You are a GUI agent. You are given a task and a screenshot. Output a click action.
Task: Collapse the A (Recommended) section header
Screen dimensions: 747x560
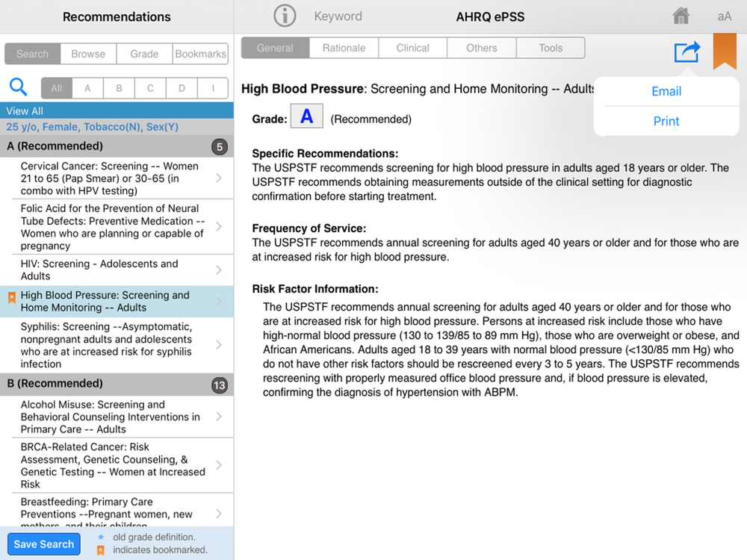click(117, 146)
